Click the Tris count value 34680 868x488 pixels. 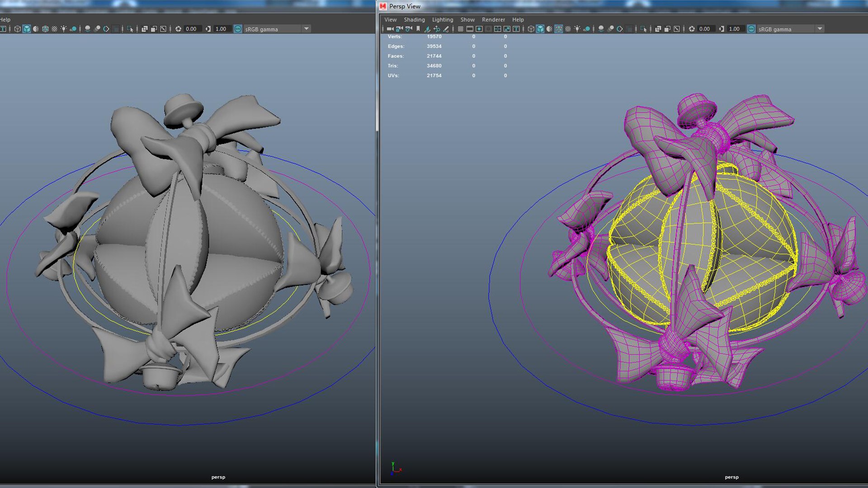434,66
